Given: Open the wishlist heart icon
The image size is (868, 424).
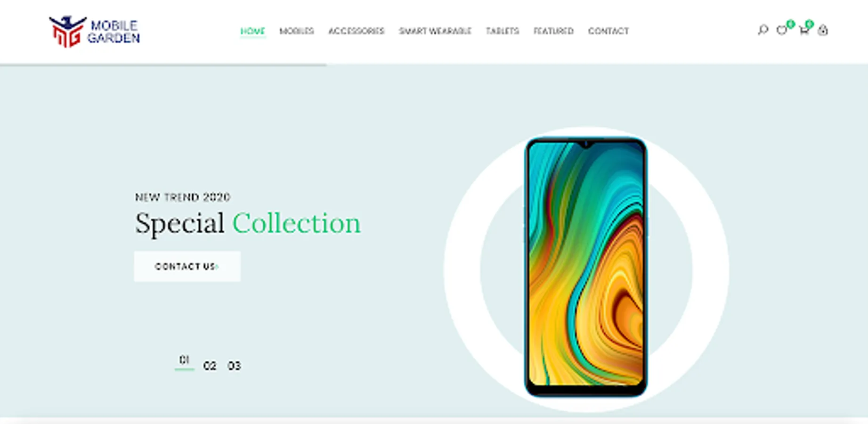Looking at the screenshot, I should pyautogui.click(x=782, y=31).
